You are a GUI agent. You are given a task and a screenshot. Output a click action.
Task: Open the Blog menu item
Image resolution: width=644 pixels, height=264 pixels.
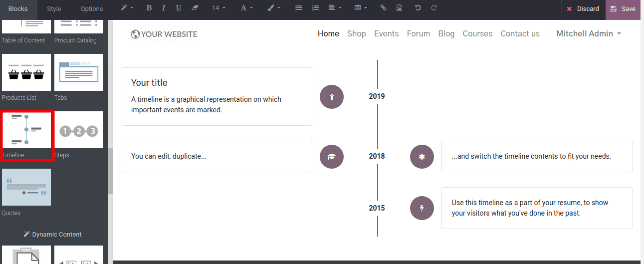pyautogui.click(x=446, y=33)
